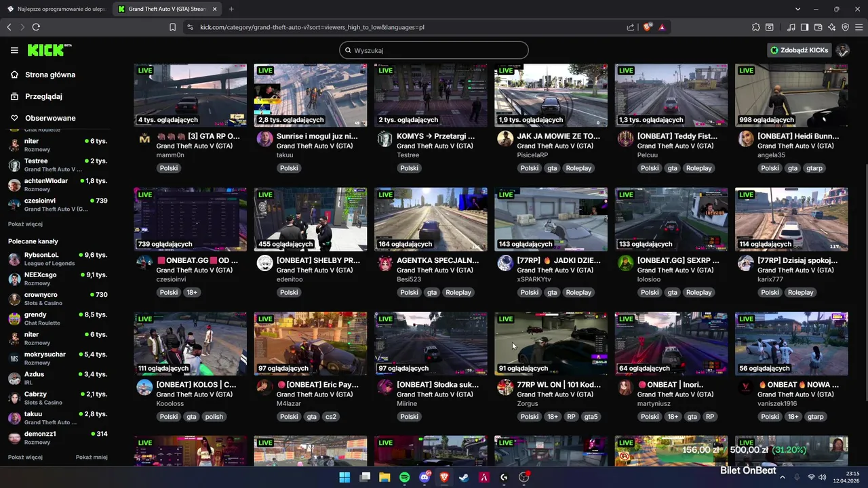Open File Explorer from the taskbar
The image size is (868, 488).
coord(384,477)
